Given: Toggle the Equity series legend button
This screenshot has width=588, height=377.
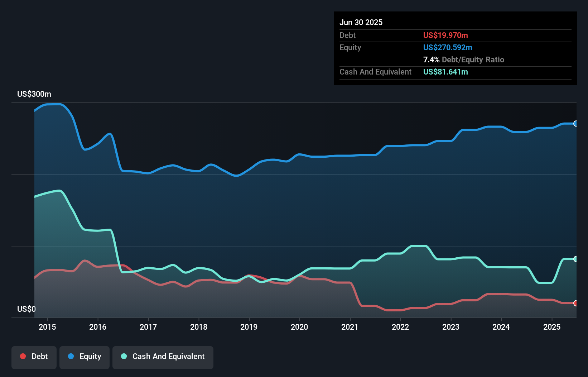Looking at the screenshot, I should coord(85,357).
